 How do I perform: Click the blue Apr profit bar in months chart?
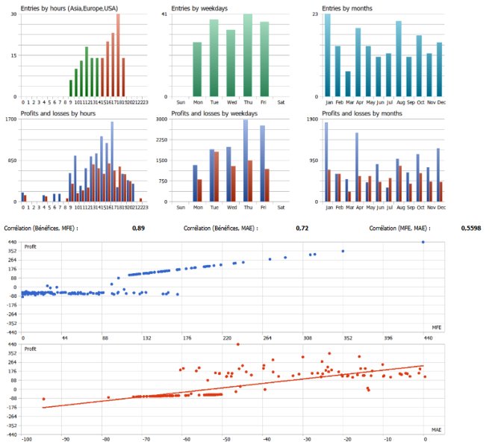pyautogui.click(x=357, y=167)
